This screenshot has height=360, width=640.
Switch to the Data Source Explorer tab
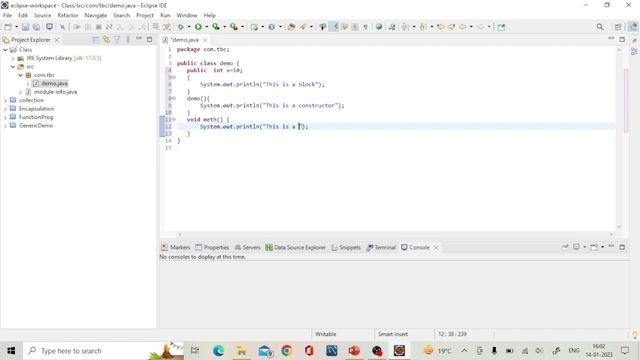(x=296, y=247)
